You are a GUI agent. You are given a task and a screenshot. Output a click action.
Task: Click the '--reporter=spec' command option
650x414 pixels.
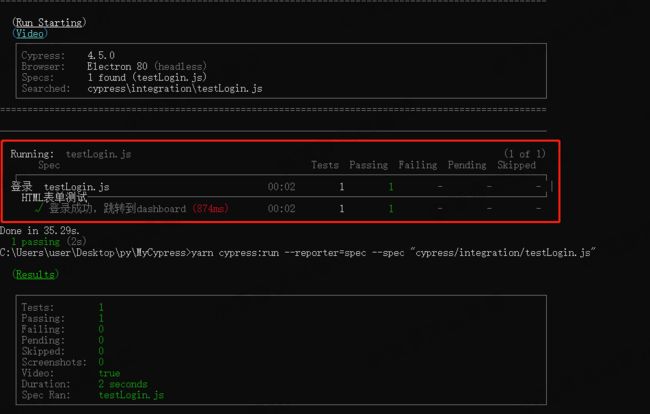coord(325,252)
